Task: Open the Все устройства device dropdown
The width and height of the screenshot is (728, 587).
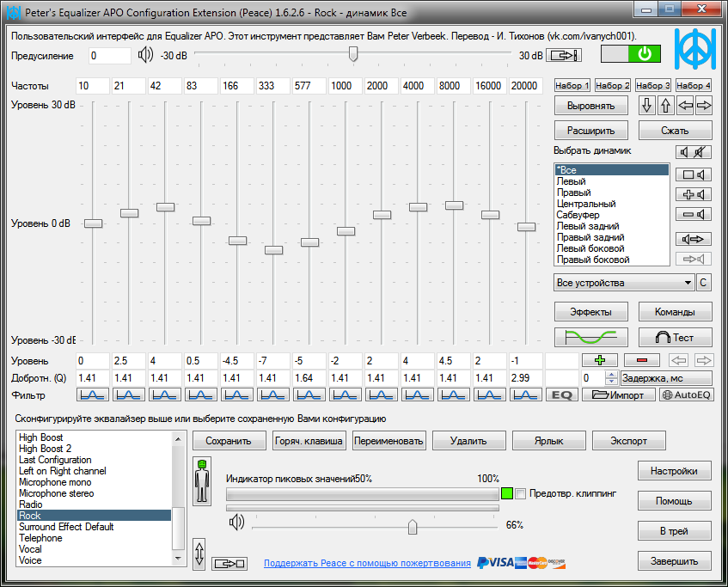Action: coord(623,283)
